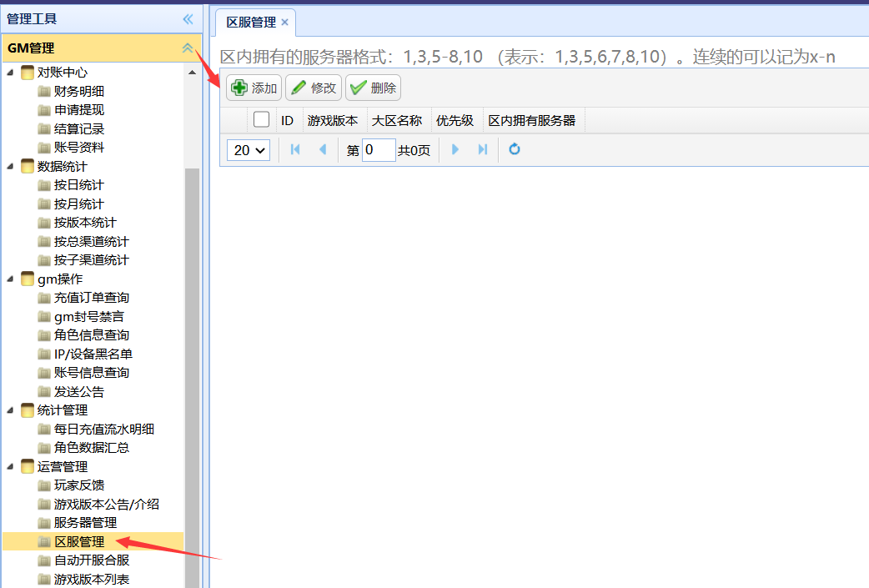Image resolution: width=869 pixels, height=588 pixels.
Task: Collapse the 对账中心 tree node
Action: coord(11,73)
